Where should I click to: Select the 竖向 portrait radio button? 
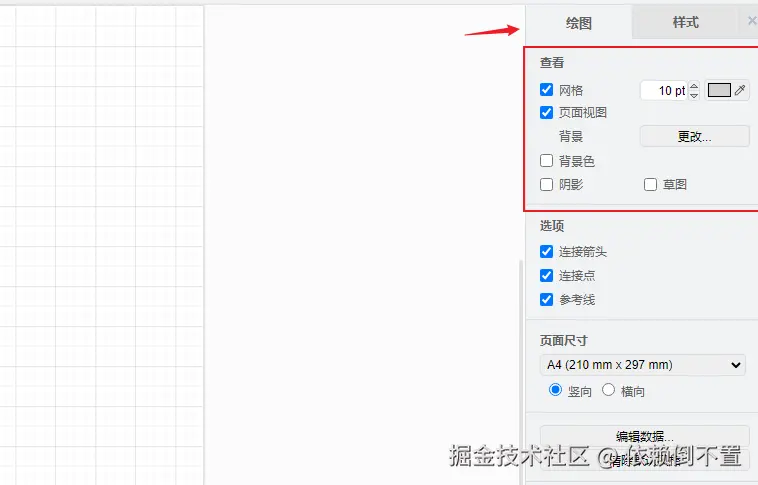[555, 390]
